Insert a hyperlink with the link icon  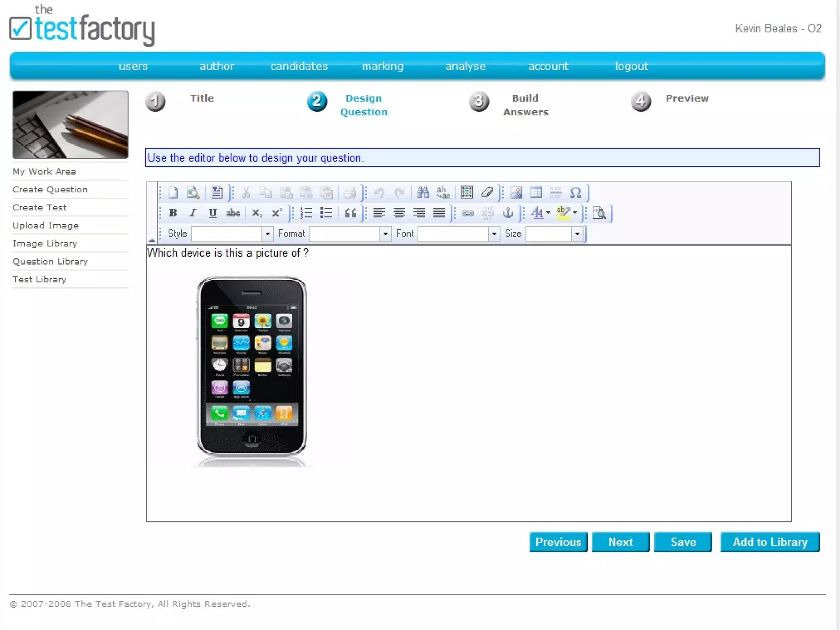tap(468, 213)
